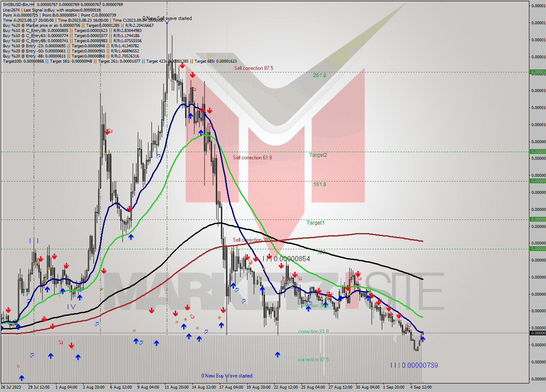Click the '25 Aug 04:00' time axis label
This screenshot has height=392, width=546.
313,387
